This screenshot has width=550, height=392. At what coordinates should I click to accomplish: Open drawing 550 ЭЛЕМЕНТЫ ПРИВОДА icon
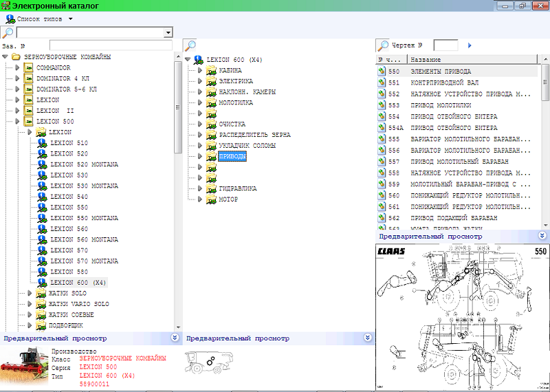pos(382,72)
